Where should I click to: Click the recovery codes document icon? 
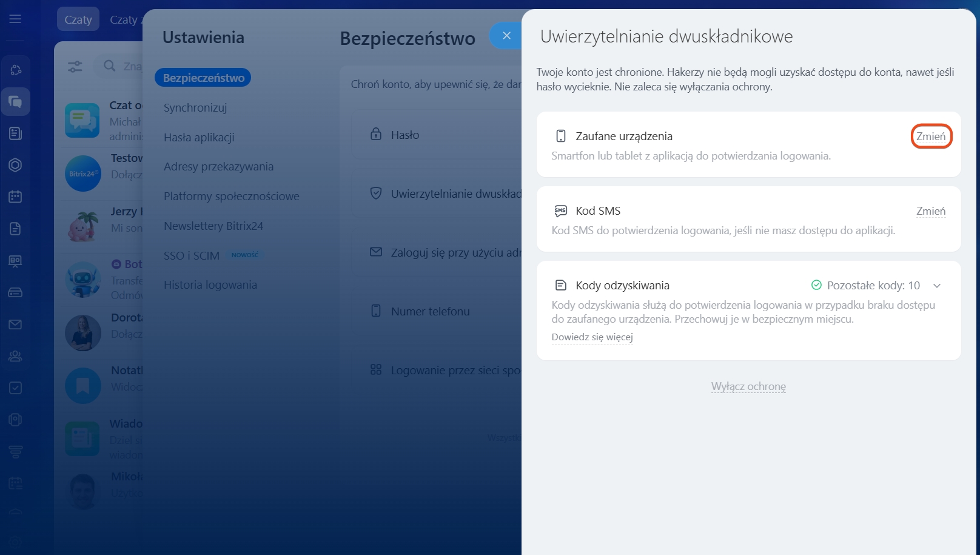click(x=561, y=285)
